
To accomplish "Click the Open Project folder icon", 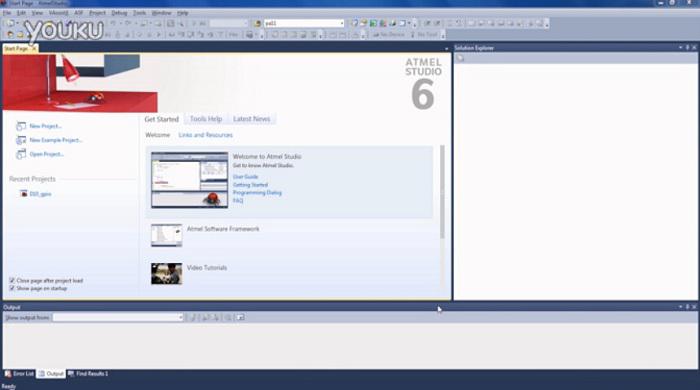I will pyautogui.click(x=21, y=154).
